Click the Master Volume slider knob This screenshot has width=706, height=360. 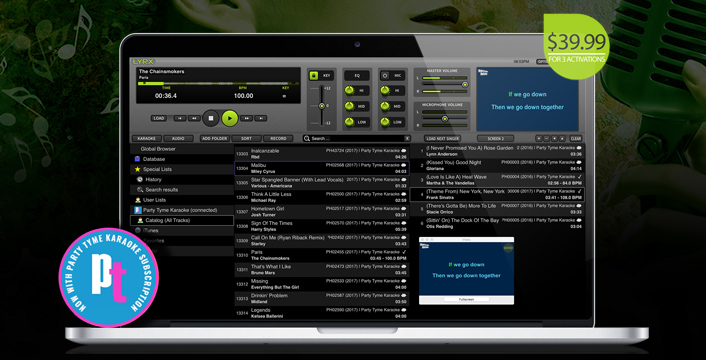tap(465, 85)
